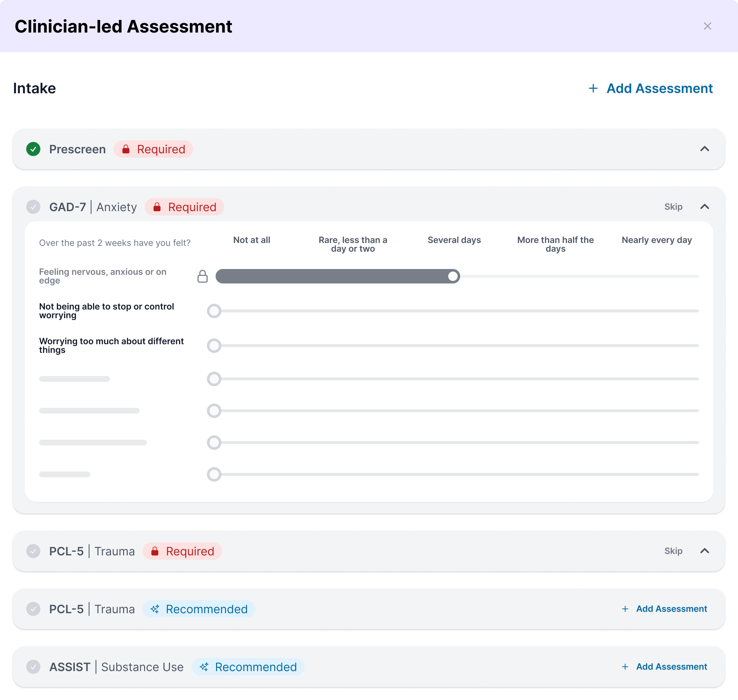Toggle the required PCL-5 Trauma section chevron
The image size is (738, 700).
(x=704, y=551)
